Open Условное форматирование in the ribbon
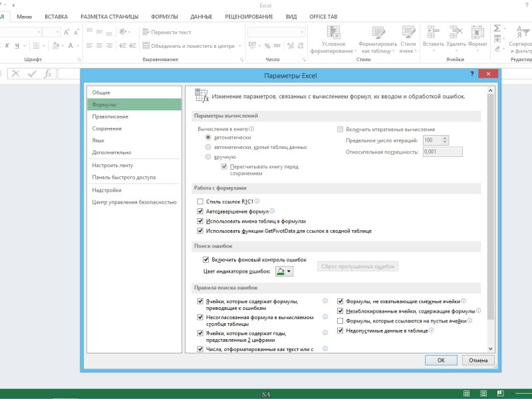Image resolution: width=532 pixels, height=399 pixels. (x=333, y=39)
